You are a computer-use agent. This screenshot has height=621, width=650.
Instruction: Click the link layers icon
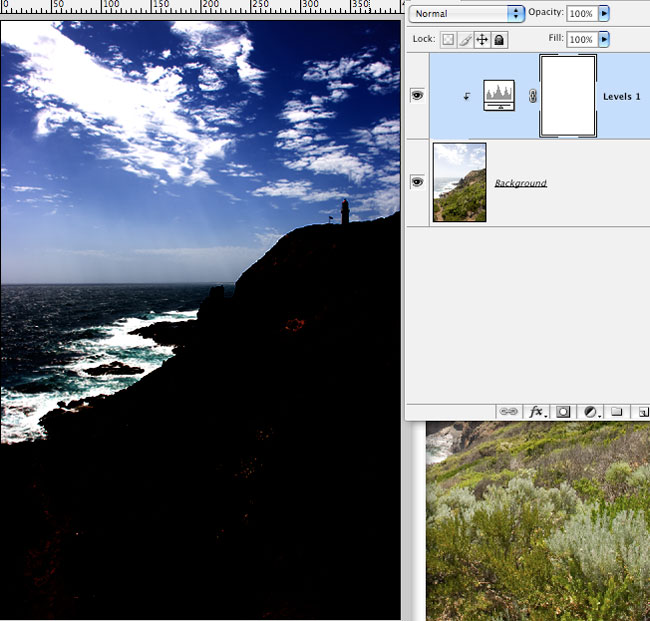(x=509, y=411)
